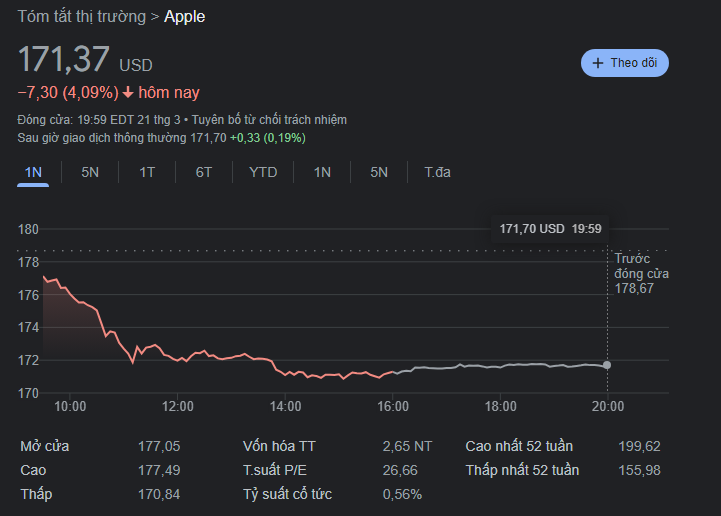This screenshot has height=516, width=721.
Task: Click the 52-week high value 199,62
Action: click(x=639, y=446)
